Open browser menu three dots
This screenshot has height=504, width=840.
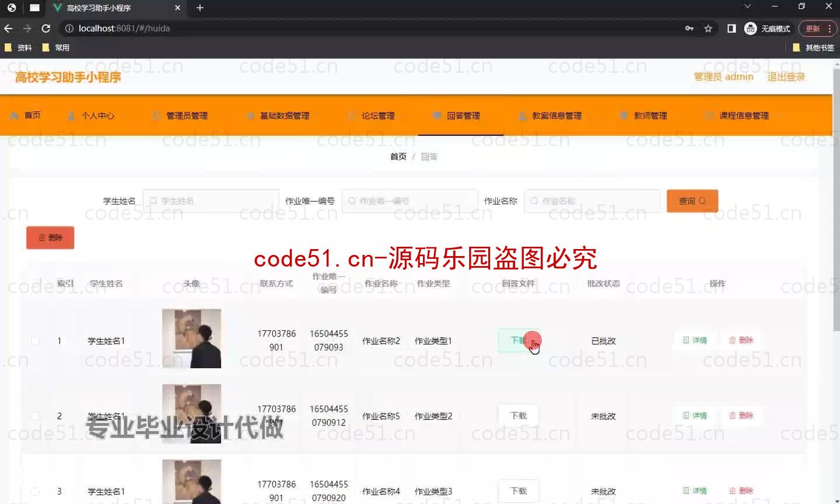pyautogui.click(x=829, y=28)
